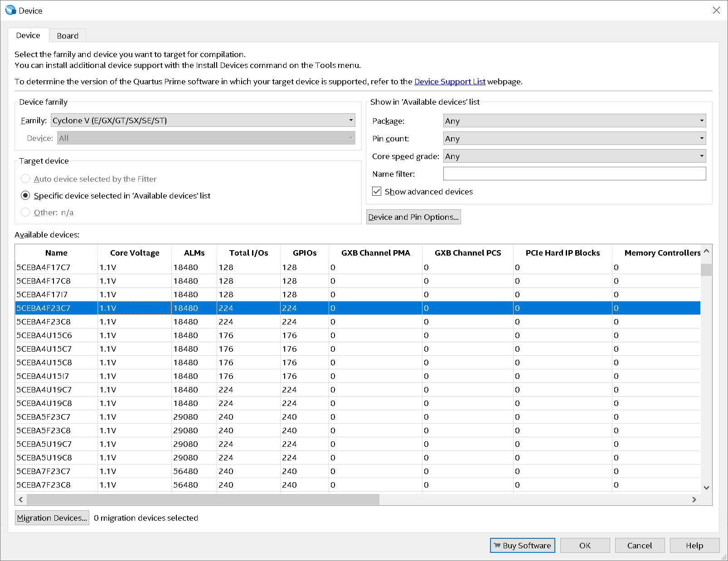The width and height of the screenshot is (728, 561).
Task: Click the up arrow of vertical scrollbar
Action: tap(706, 251)
